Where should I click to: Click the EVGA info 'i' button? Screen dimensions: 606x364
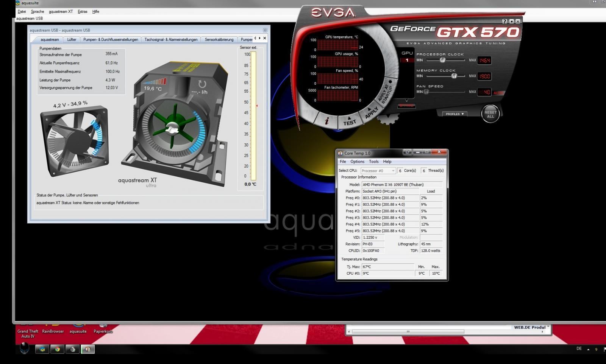pyautogui.click(x=326, y=121)
